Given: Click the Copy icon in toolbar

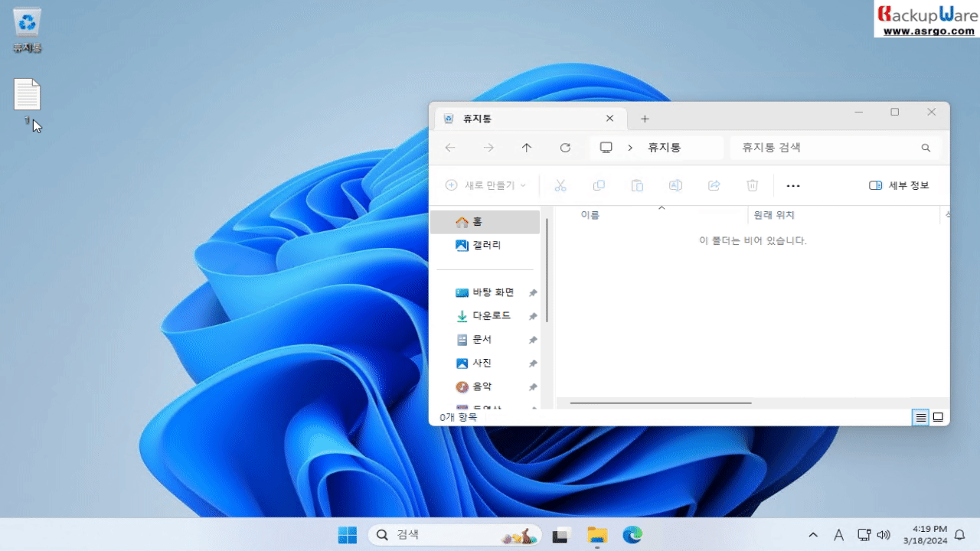Looking at the screenshot, I should coord(599,185).
